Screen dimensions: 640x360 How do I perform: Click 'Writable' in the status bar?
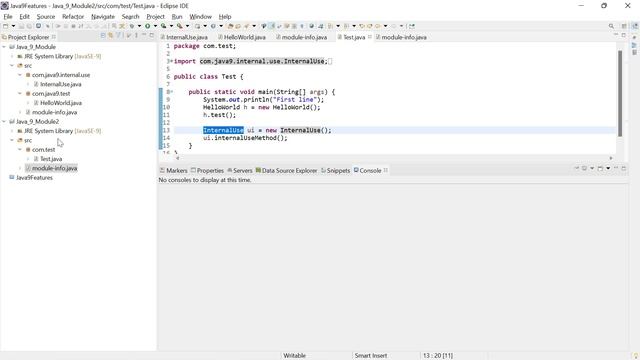click(294, 356)
